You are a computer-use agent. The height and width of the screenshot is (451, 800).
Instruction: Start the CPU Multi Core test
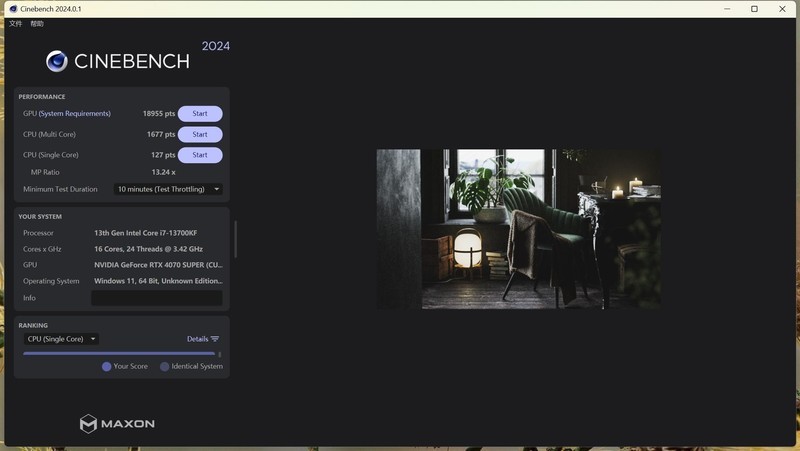[x=200, y=135]
